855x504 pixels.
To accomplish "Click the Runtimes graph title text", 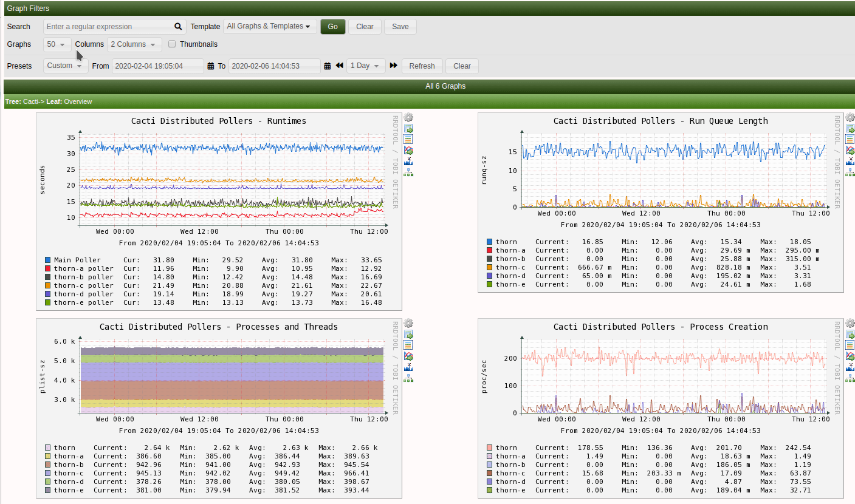I will click(219, 121).
